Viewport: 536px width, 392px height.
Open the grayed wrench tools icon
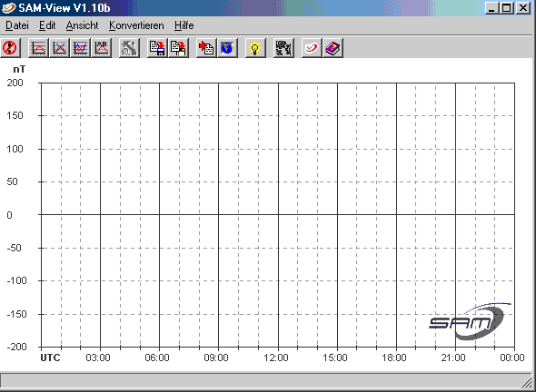[129, 48]
